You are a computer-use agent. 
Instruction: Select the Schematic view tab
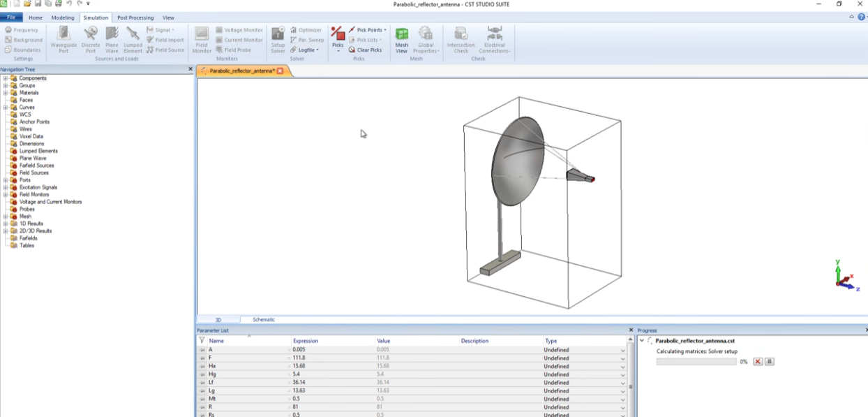coord(264,319)
